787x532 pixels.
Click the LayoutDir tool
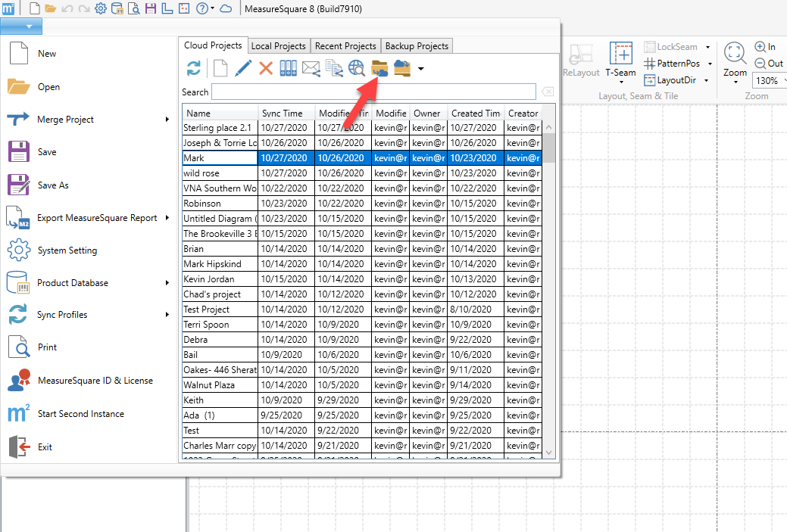(670, 80)
